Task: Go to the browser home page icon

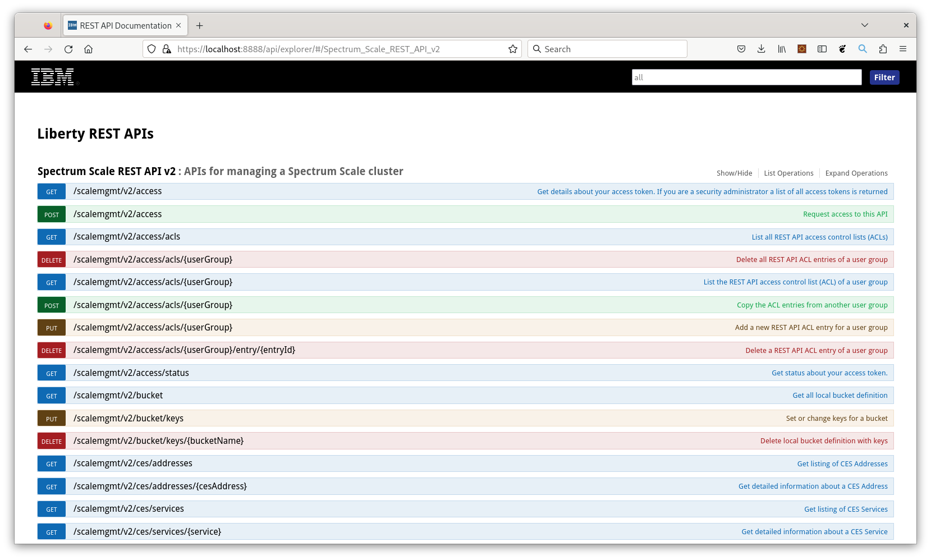Action: (89, 49)
